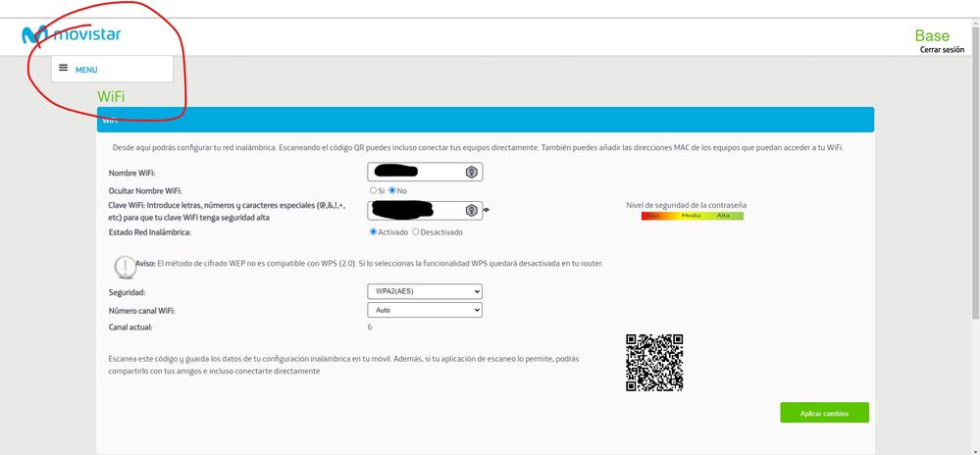
Task: Open the Número canal WiFi dropdown
Action: tap(425, 310)
